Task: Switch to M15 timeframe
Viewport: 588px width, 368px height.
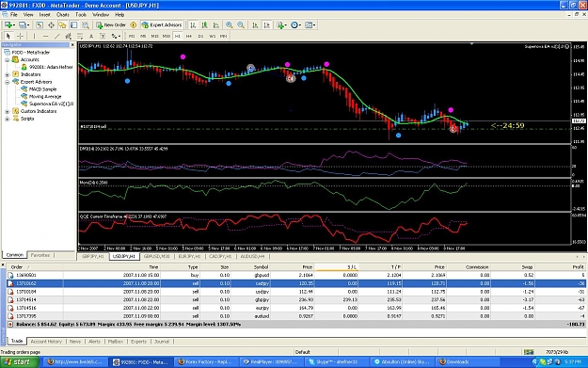Action: (x=154, y=36)
